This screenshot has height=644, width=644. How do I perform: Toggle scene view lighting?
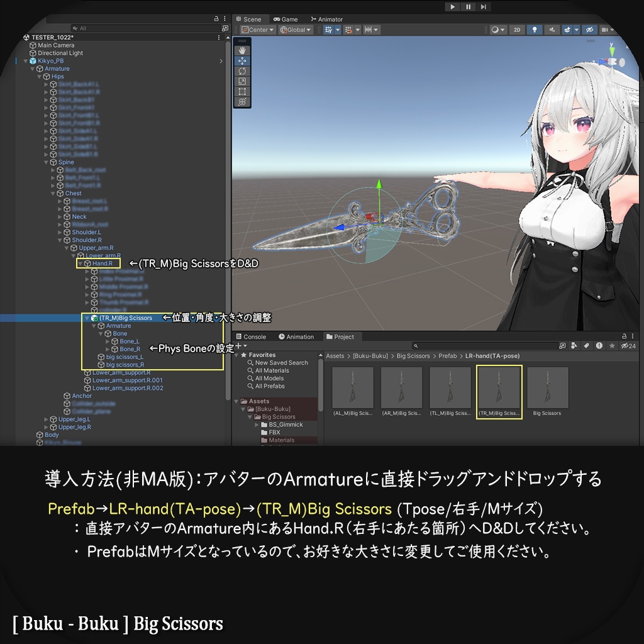(x=535, y=30)
